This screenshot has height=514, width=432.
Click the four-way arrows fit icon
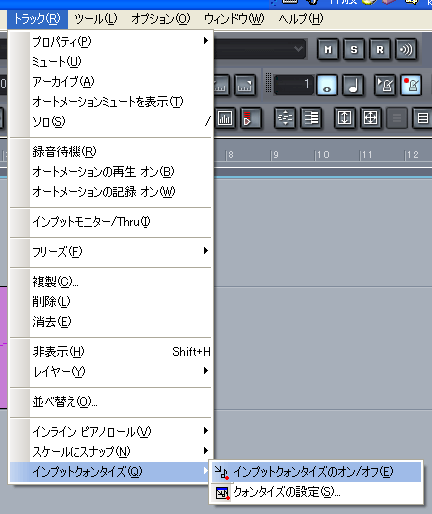pos(370,118)
